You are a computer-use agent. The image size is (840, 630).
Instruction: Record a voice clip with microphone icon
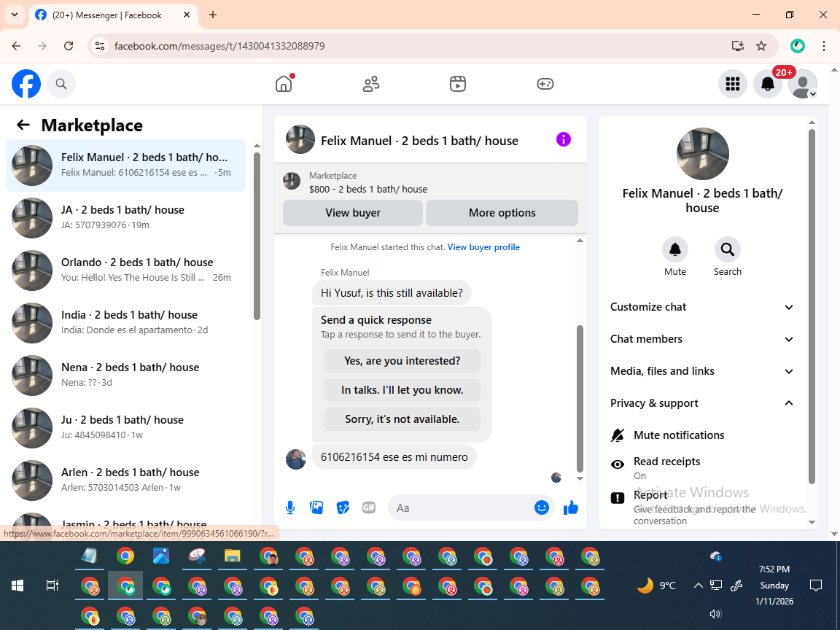289,507
